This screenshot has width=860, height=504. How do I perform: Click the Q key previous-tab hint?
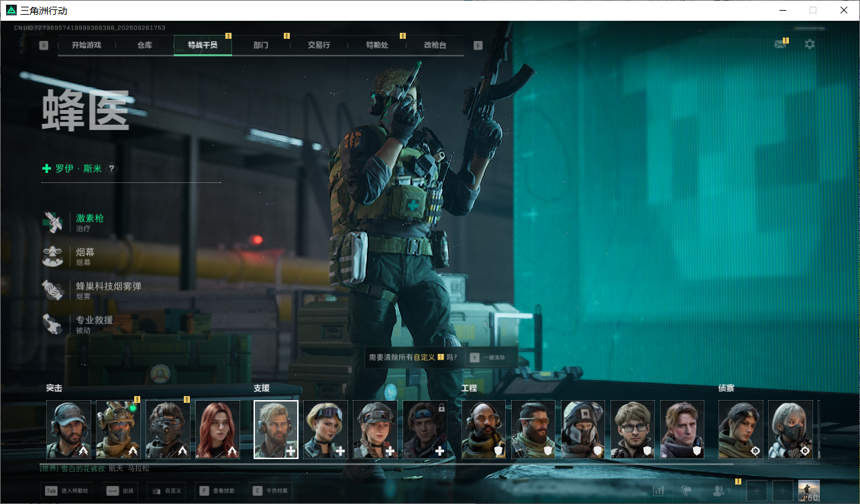click(x=44, y=46)
